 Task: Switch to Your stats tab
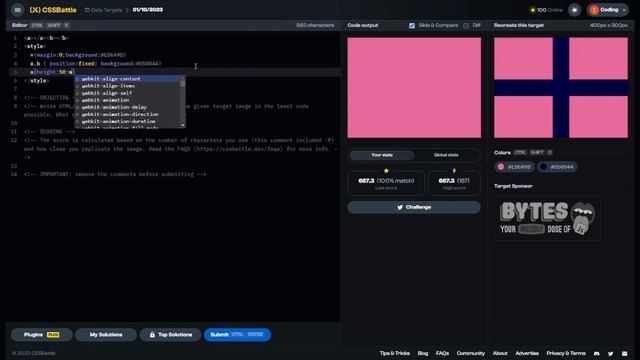(382, 155)
